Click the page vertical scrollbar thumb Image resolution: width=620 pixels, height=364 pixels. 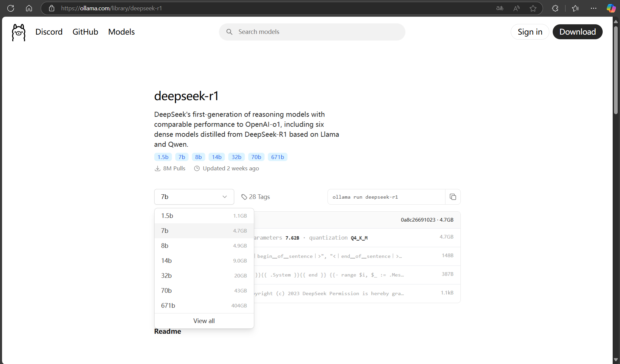click(x=616, y=70)
